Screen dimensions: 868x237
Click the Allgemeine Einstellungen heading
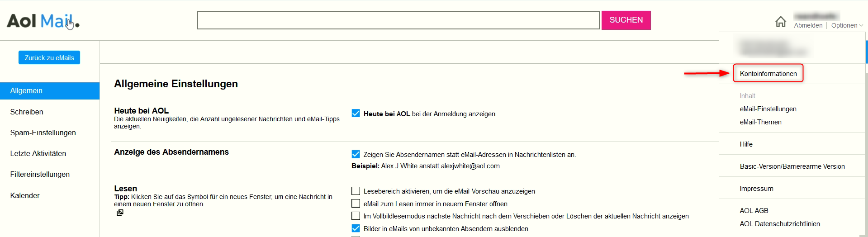tap(176, 84)
